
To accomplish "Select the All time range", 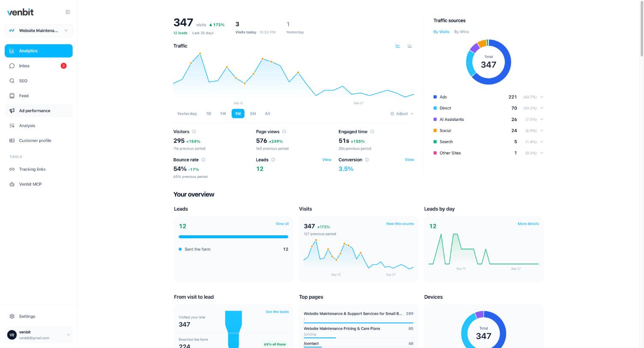I will pyautogui.click(x=268, y=114).
